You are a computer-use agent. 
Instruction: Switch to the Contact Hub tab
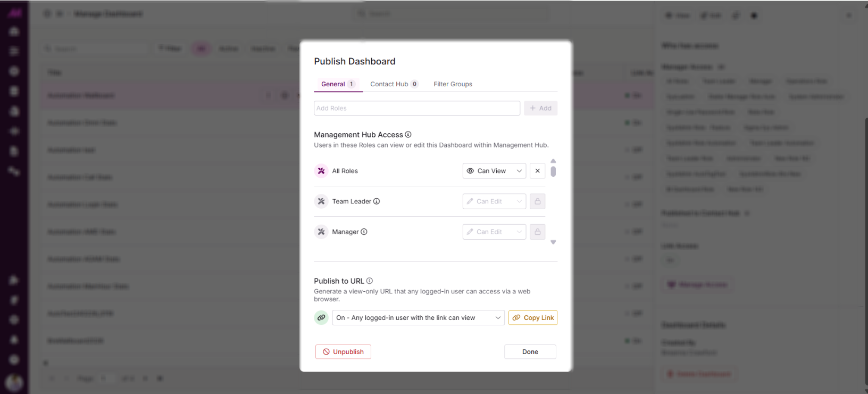click(394, 84)
